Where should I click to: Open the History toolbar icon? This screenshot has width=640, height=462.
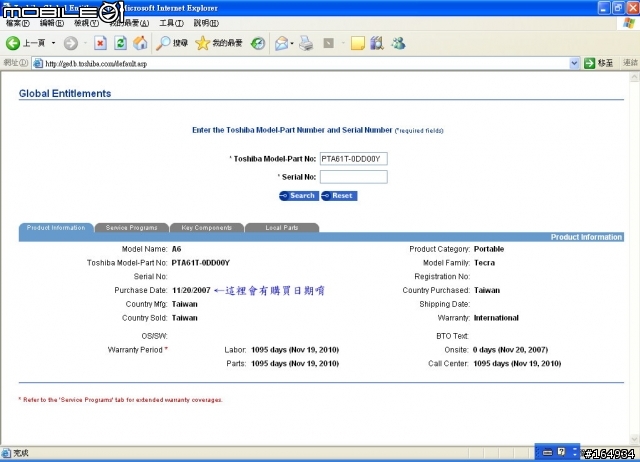[x=258, y=43]
